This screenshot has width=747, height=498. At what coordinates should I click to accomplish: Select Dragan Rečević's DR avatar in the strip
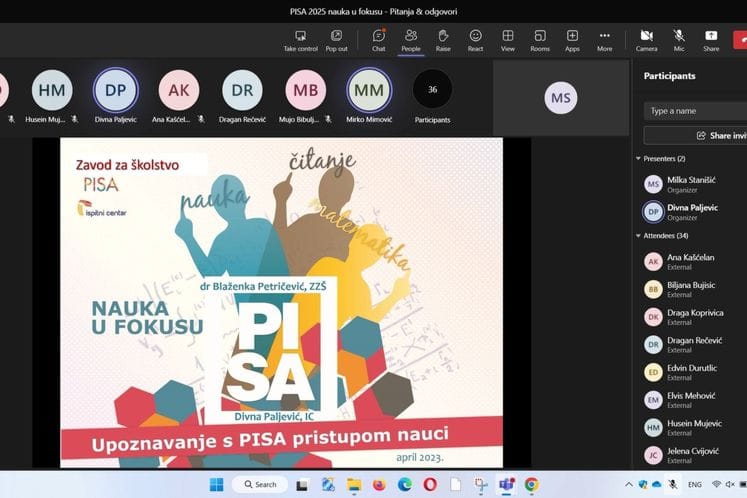point(242,90)
